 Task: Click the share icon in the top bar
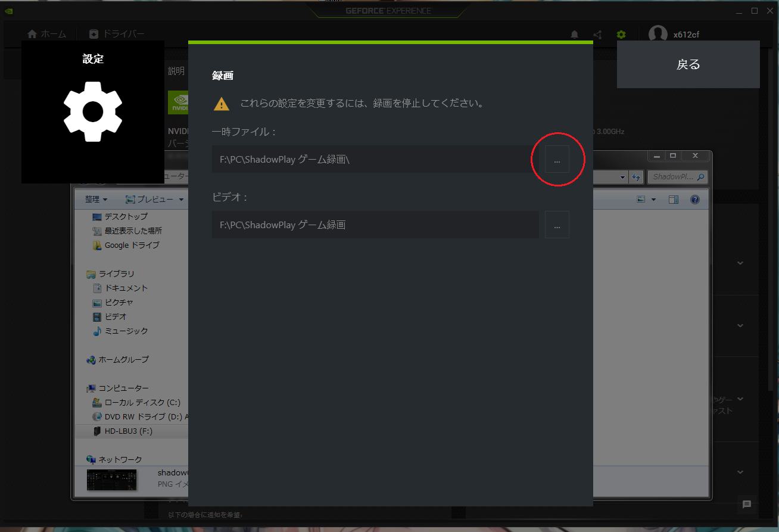click(597, 35)
